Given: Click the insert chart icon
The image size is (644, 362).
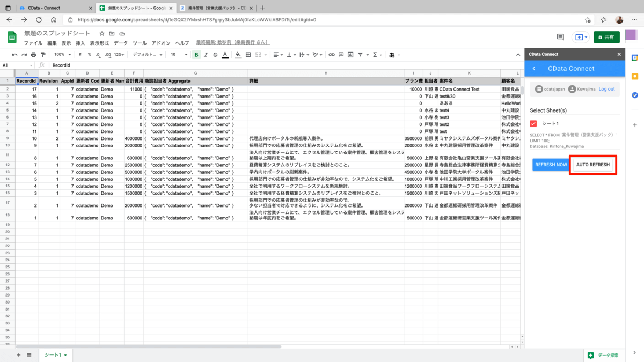Looking at the screenshot, I should (350, 55).
